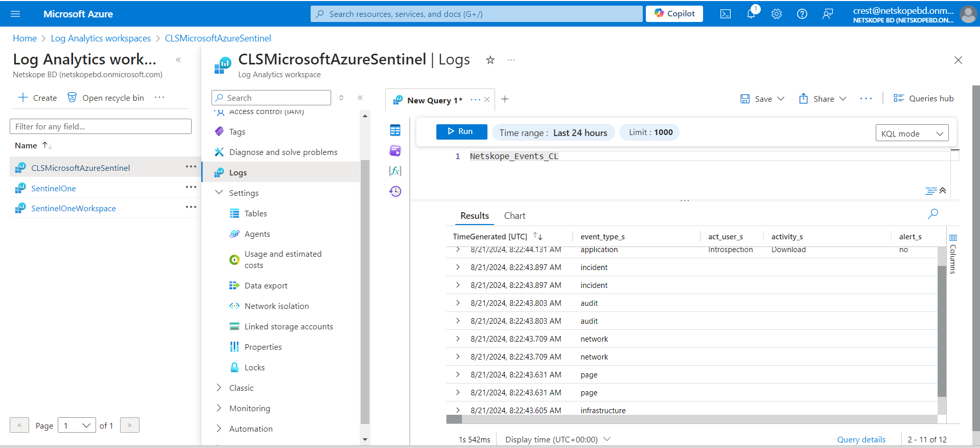
Task: Open more options for SentinelOneWorkspace row
Action: point(191,207)
